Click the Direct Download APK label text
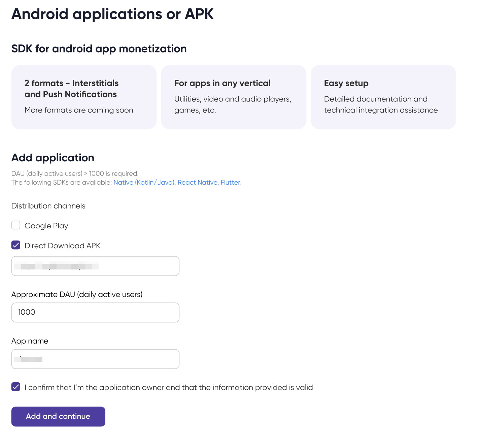The image size is (482, 448). 62,246
